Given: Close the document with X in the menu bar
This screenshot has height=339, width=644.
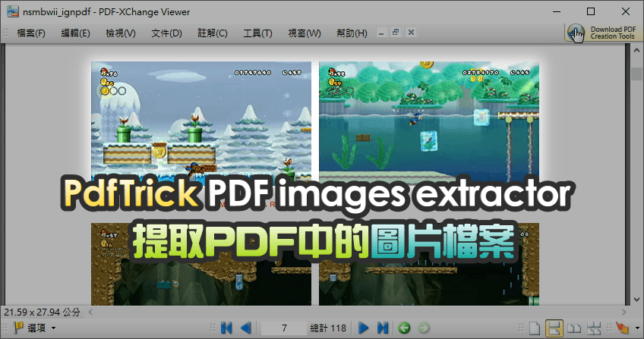Looking at the screenshot, I should click(411, 33).
